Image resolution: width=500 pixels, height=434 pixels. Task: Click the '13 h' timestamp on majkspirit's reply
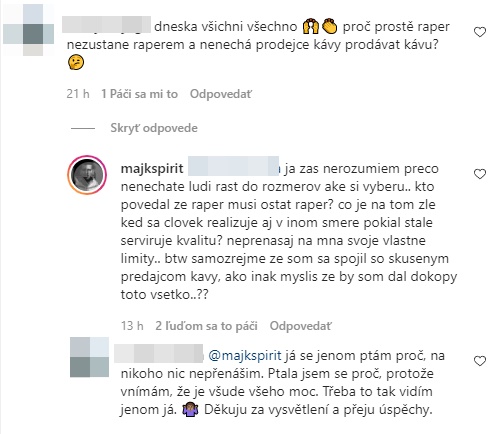(132, 326)
